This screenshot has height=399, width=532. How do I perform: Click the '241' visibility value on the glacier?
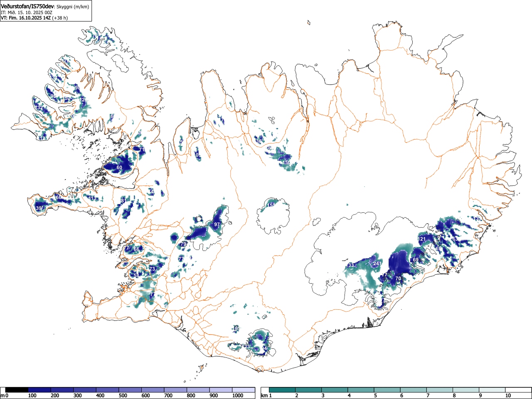coord(377,264)
